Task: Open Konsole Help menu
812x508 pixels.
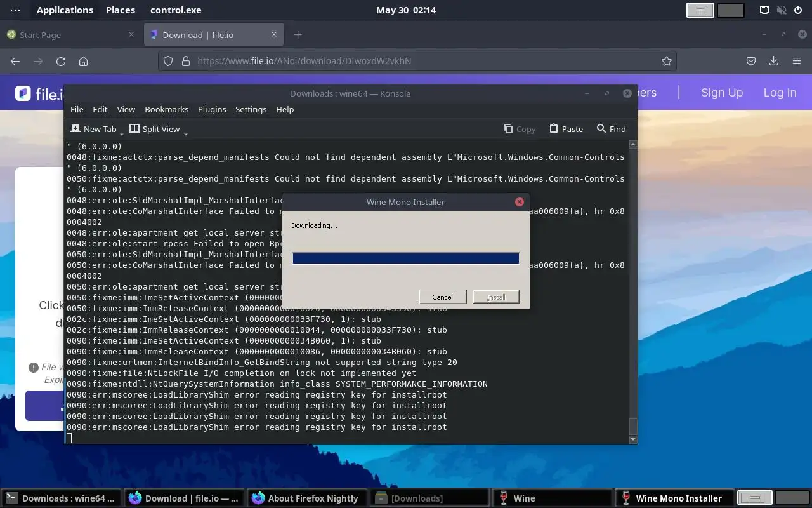Action: tap(285, 109)
